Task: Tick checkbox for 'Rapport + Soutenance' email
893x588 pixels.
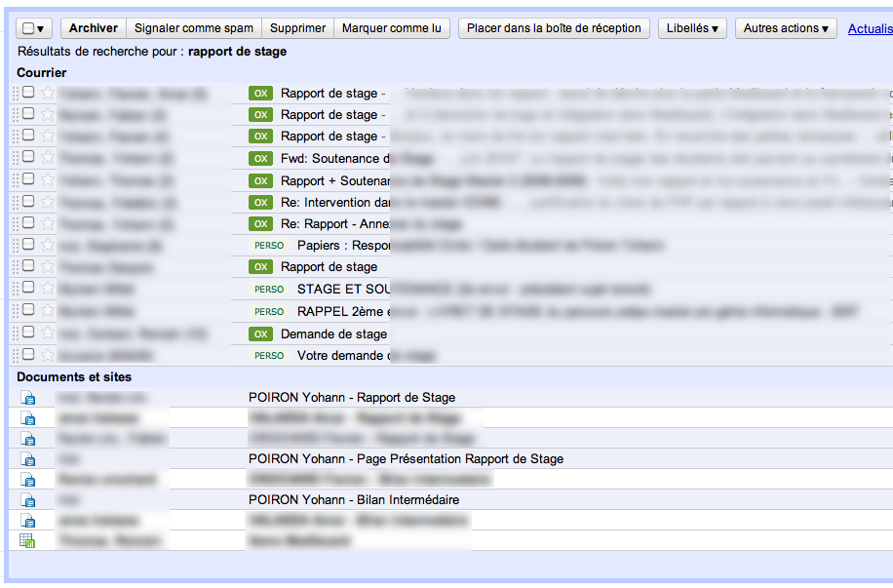Action: [28, 179]
